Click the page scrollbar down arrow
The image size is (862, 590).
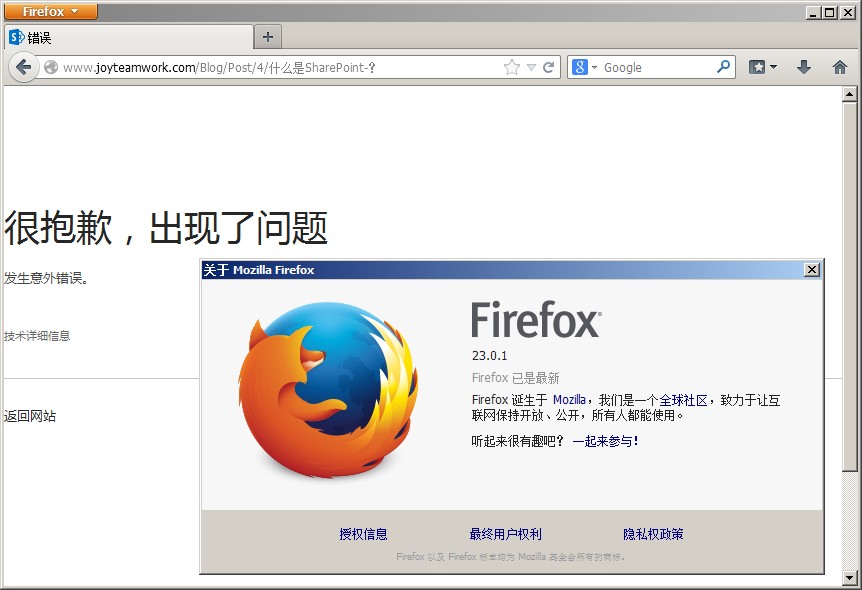pyautogui.click(x=849, y=578)
